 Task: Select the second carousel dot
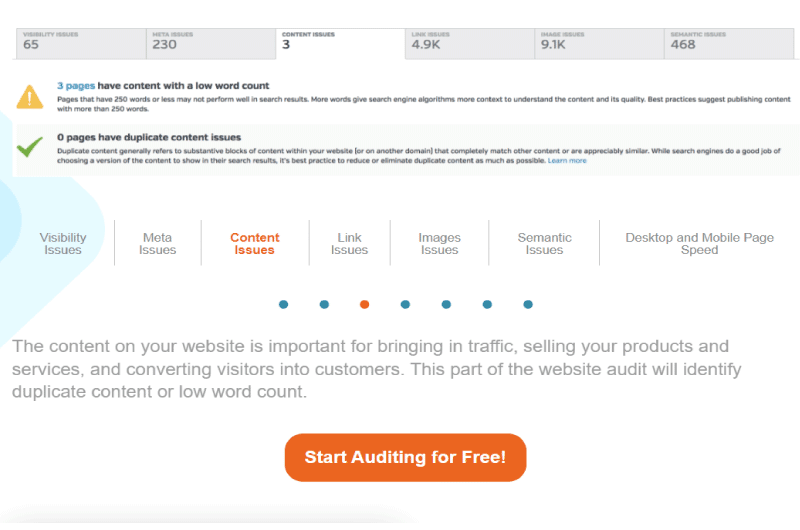pos(324,305)
